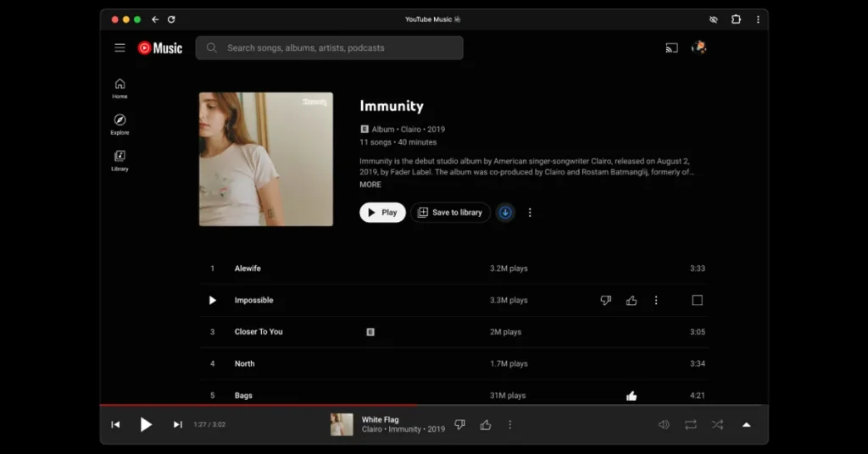This screenshot has width=868, height=454.
Task: Dislike the currently playing White Flag
Action: [x=460, y=424]
